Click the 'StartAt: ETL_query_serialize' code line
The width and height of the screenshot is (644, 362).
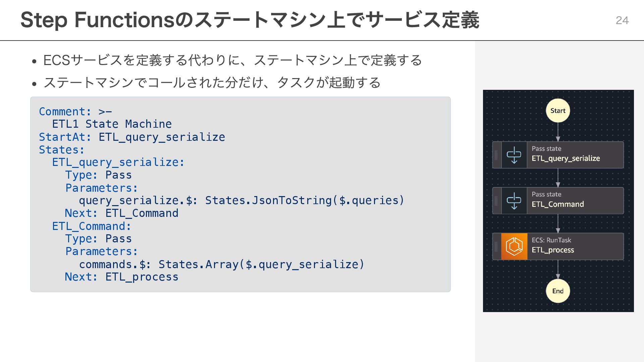pyautogui.click(x=132, y=137)
